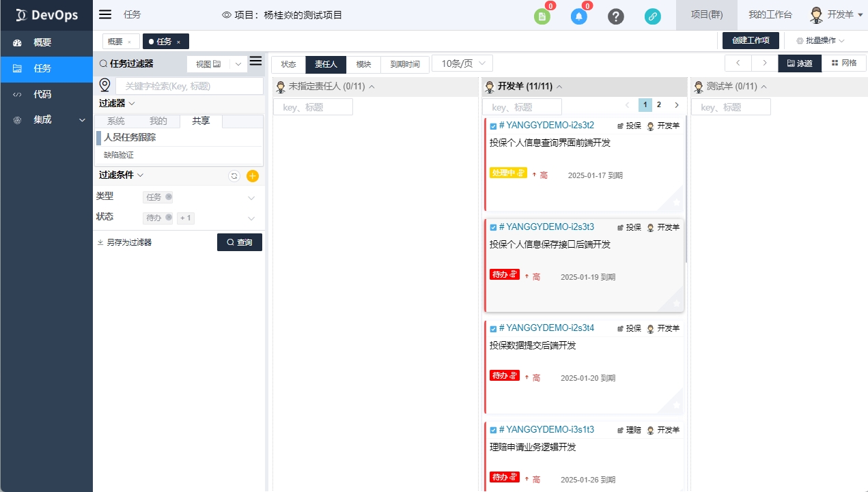Open the blue bell notifications icon
Image resolution: width=868 pixels, height=492 pixels.
coord(578,16)
